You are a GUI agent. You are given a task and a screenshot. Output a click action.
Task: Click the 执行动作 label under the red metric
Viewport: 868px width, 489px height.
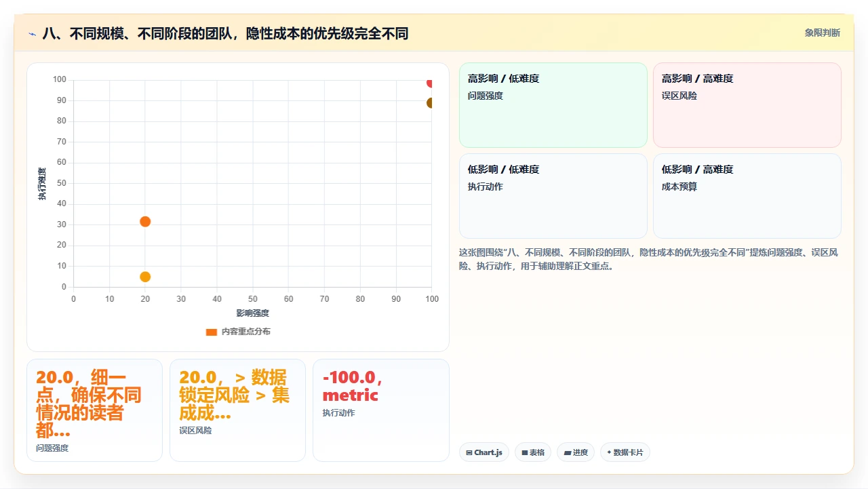[x=338, y=413]
